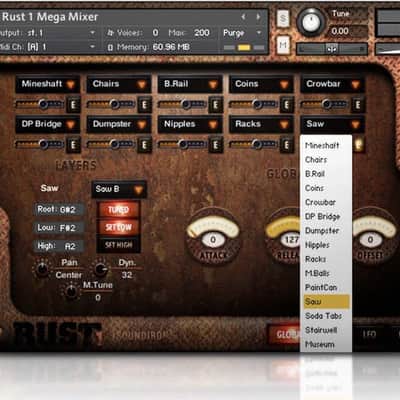Choose Chairs from the open list
Image resolution: width=400 pixels, height=400 pixels.
click(x=326, y=160)
